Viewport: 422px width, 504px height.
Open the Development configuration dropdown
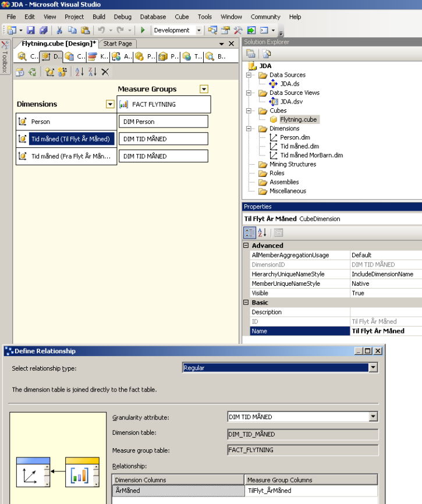tap(199, 30)
